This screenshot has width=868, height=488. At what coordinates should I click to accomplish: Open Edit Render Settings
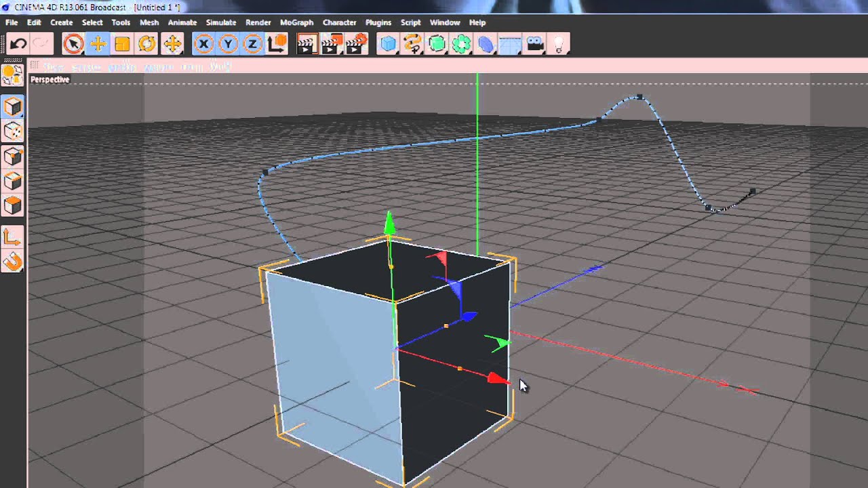(356, 45)
